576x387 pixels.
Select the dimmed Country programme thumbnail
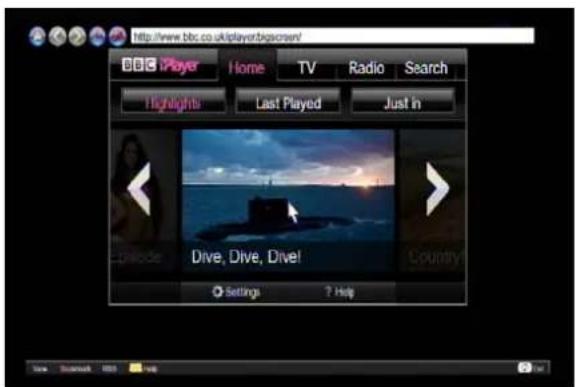pos(432,200)
